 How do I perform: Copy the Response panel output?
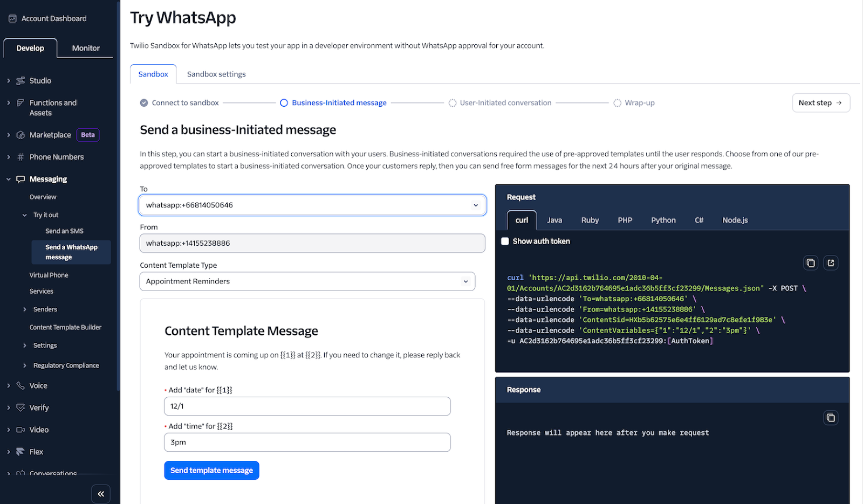coord(831,418)
